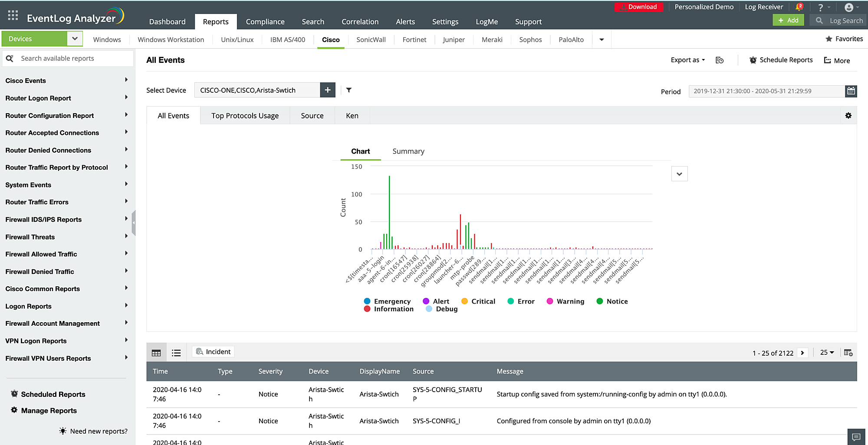Image resolution: width=868 pixels, height=445 pixels.
Task: Click the Manage Reports link
Action: tap(49, 411)
